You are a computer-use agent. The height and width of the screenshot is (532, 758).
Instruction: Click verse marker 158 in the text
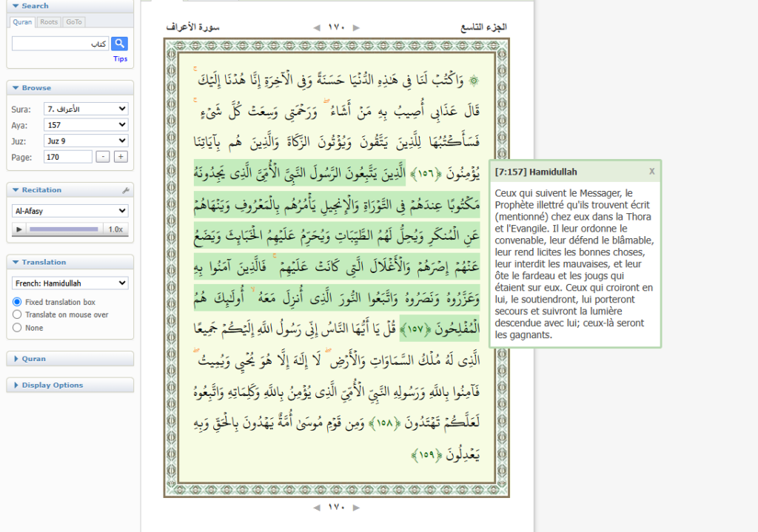click(384, 422)
